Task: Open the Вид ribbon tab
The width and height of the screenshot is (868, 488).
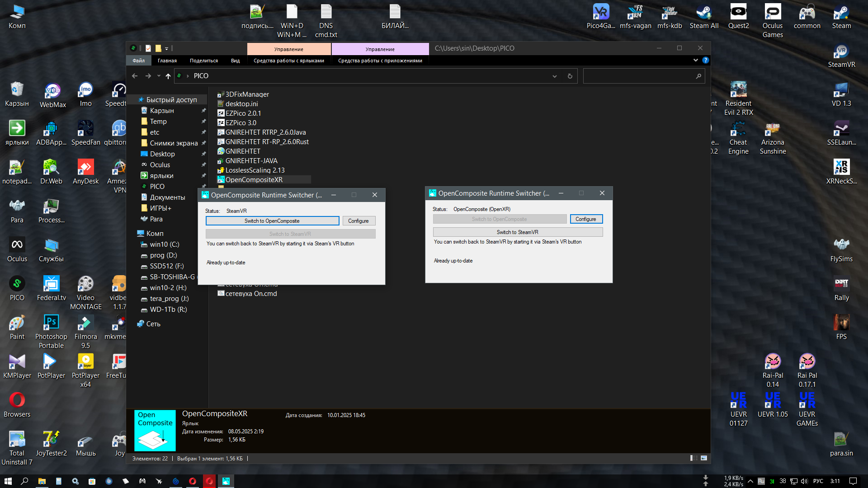Action: (x=235, y=61)
